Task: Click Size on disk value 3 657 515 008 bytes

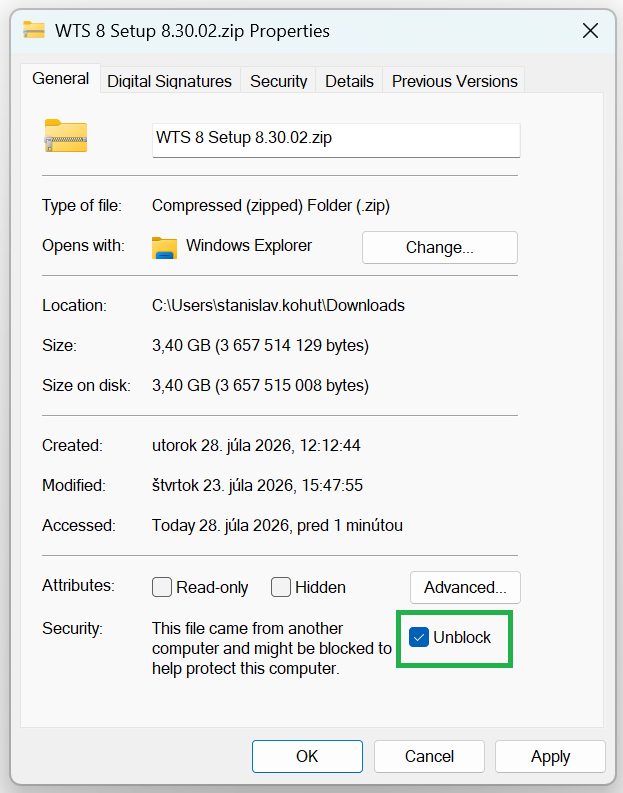Action: point(260,385)
